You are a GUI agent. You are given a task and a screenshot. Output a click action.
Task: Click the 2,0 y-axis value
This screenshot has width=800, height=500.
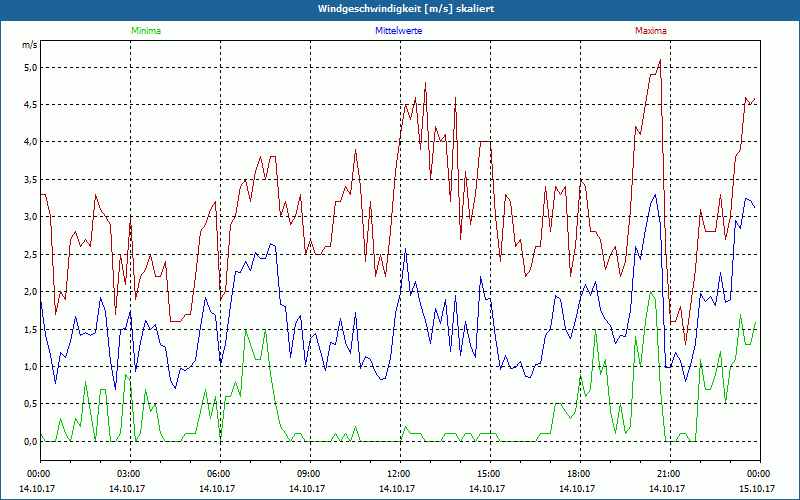point(31,292)
